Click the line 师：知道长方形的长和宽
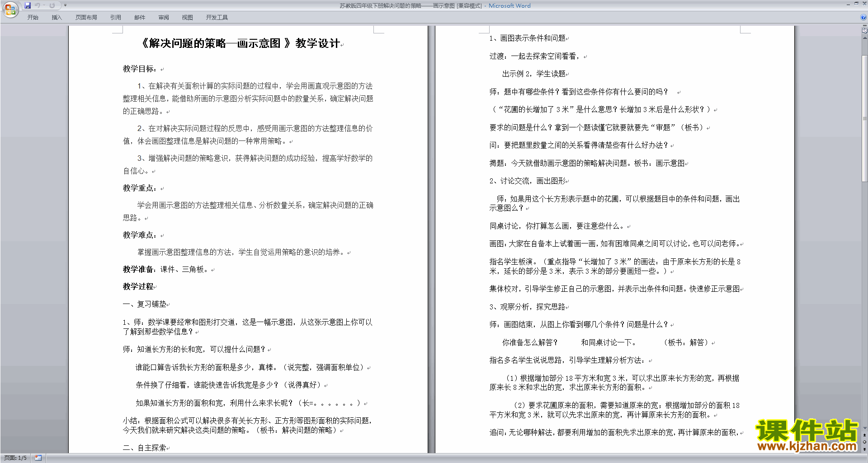Screen dimensions: 868x463 194,349
